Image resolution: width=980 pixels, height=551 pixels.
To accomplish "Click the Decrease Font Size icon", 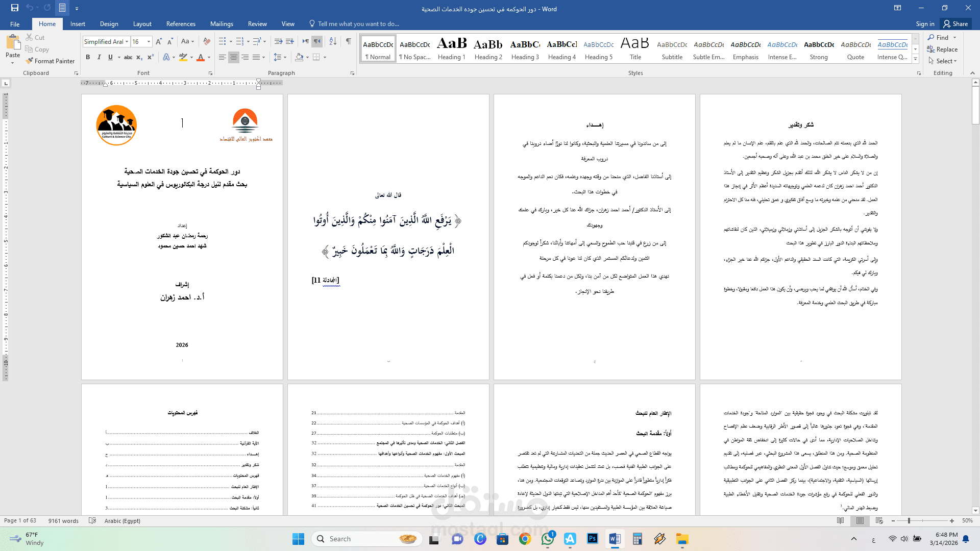I will tap(170, 41).
